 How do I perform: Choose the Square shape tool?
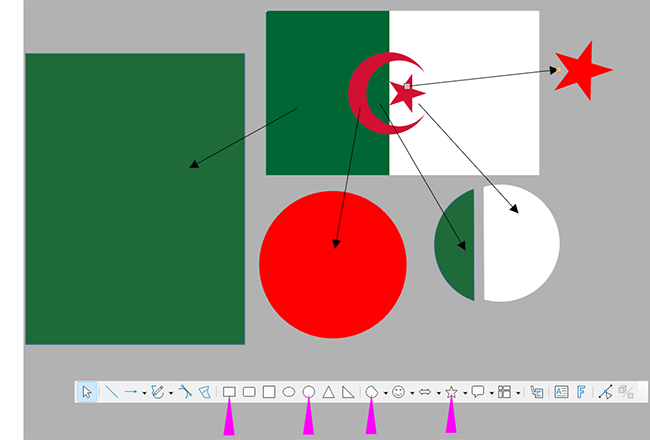(269, 392)
